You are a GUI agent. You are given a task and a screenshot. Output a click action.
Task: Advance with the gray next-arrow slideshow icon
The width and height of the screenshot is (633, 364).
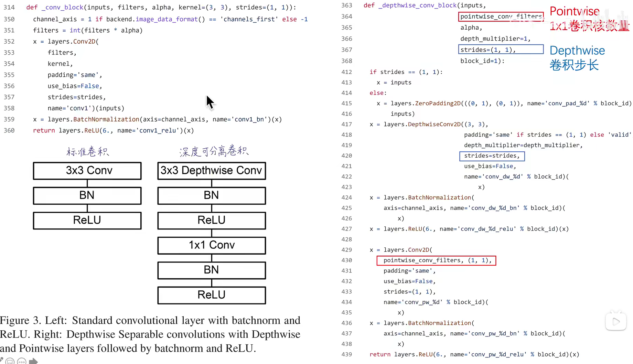pyautogui.click(x=33, y=361)
